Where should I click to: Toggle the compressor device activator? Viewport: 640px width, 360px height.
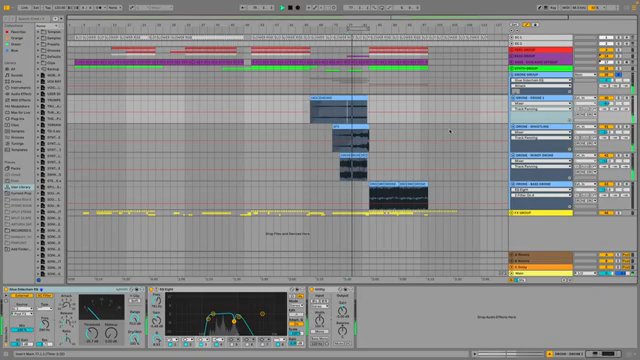[x=6, y=289]
